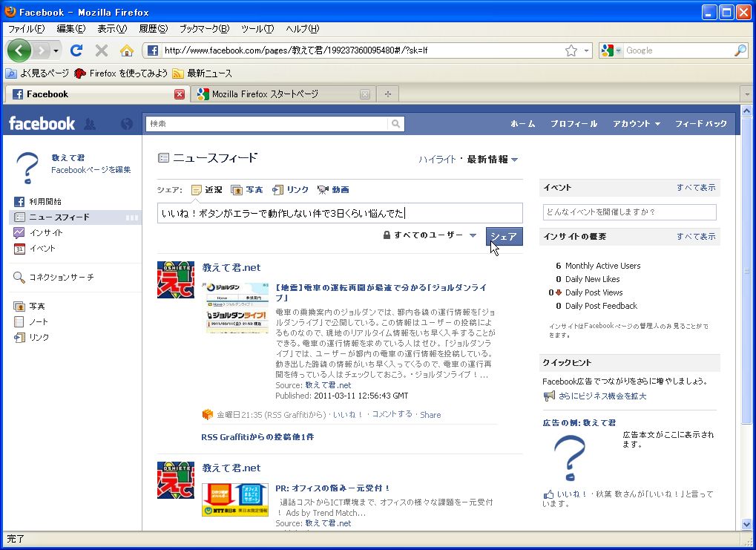Open the 表示 menu
The image size is (756, 550).
pyautogui.click(x=112, y=29)
